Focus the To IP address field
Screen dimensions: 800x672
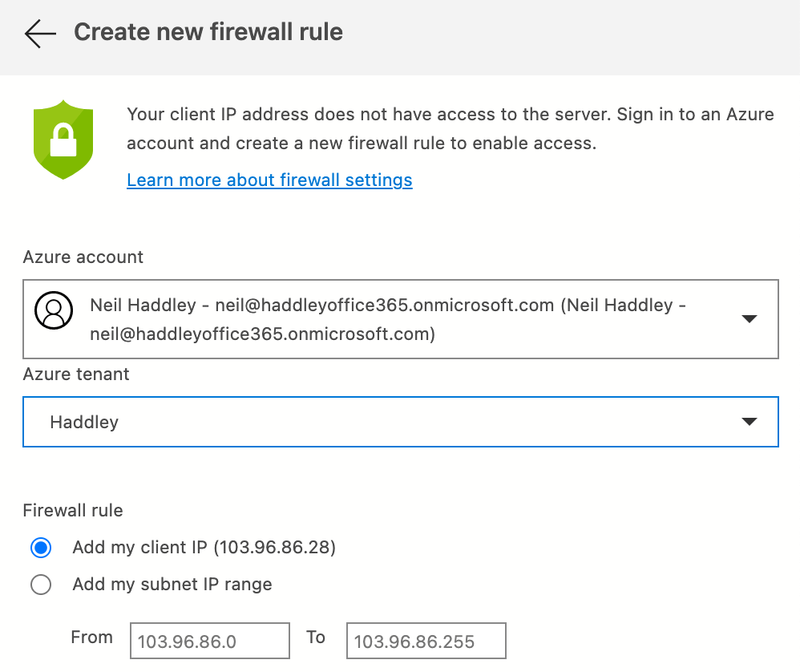426,642
